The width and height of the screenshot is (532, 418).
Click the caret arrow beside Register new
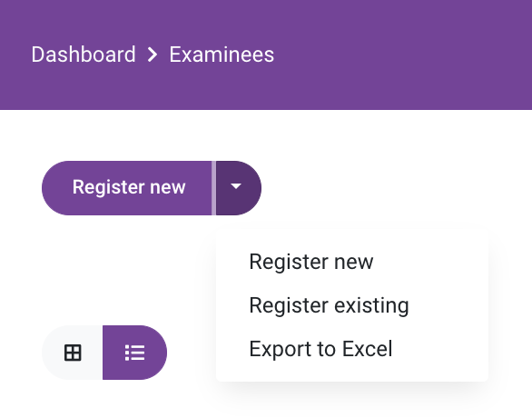(x=239, y=188)
